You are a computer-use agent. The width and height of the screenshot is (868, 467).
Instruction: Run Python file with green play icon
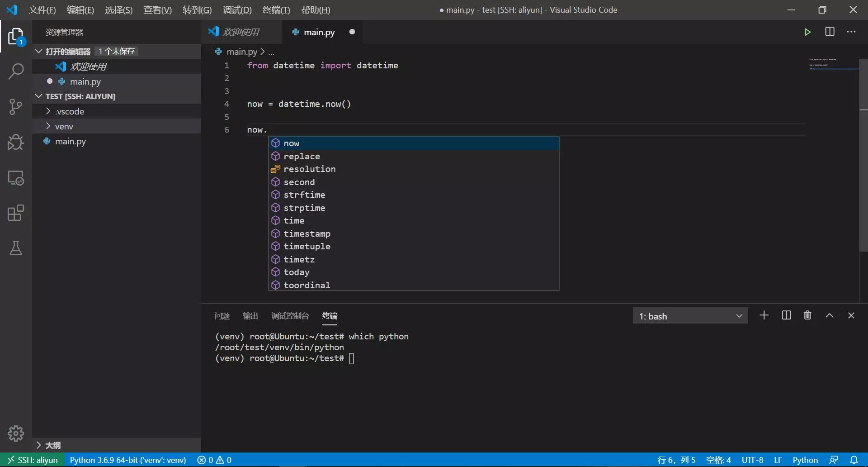(x=807, y=32)
